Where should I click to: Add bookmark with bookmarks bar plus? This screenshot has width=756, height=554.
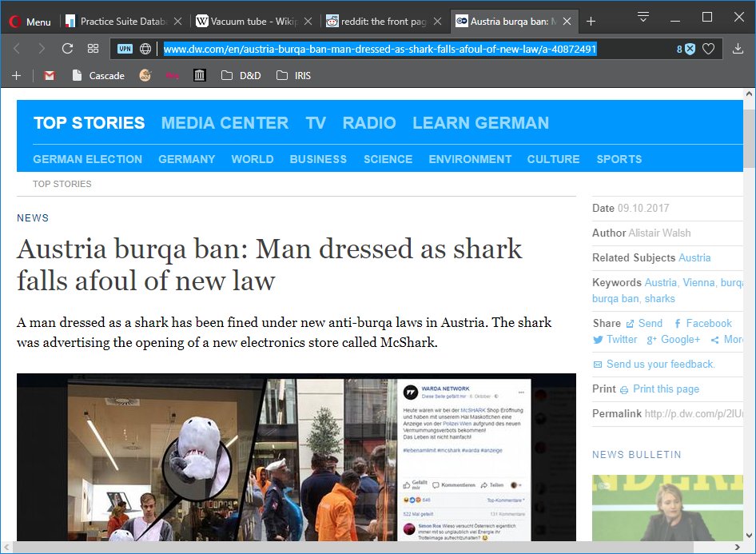[x=17, y=76]
